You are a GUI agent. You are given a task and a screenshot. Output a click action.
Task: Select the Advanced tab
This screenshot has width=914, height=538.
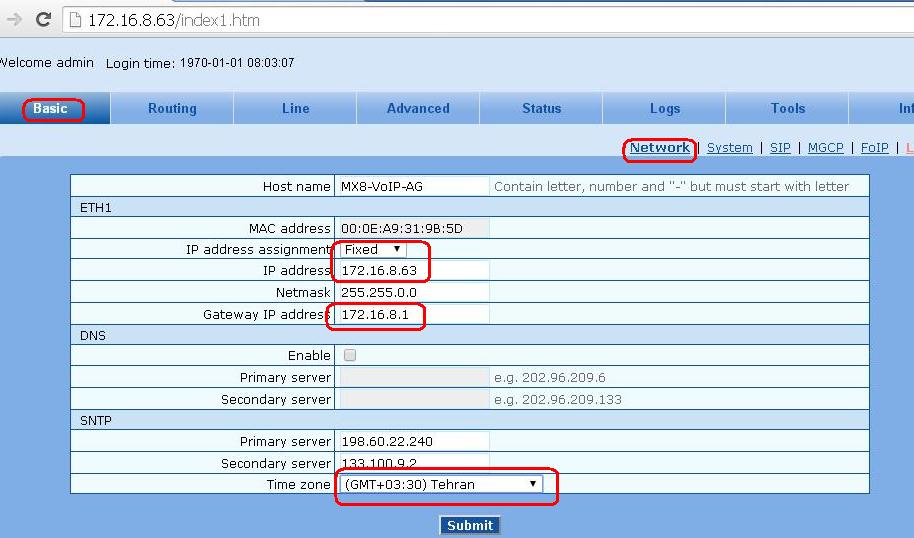(x=418, y=108)
